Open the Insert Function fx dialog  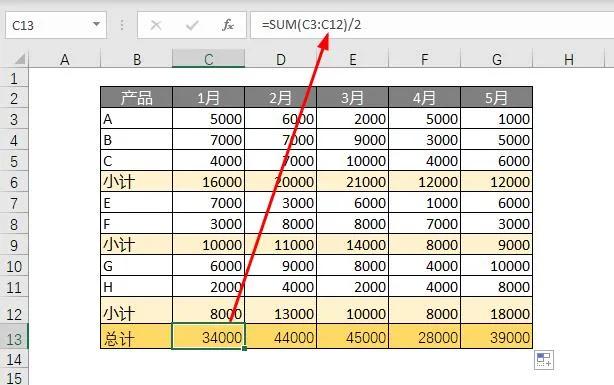228,25
